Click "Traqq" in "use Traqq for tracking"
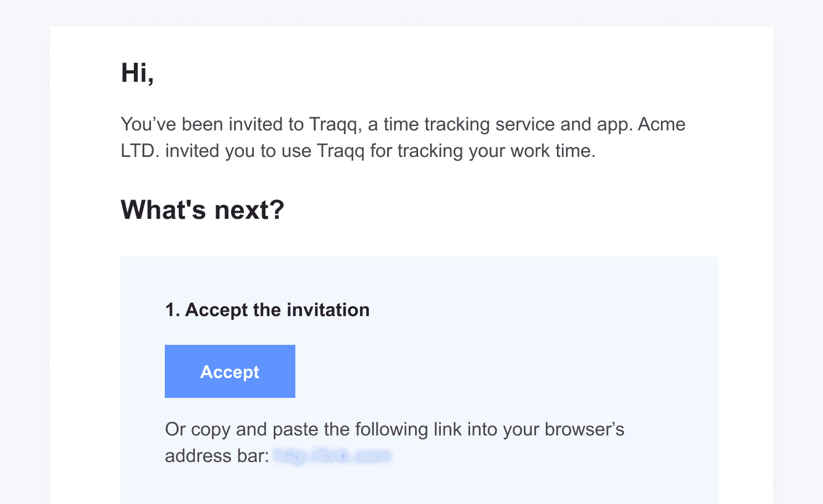 click(x=341, y=151)
